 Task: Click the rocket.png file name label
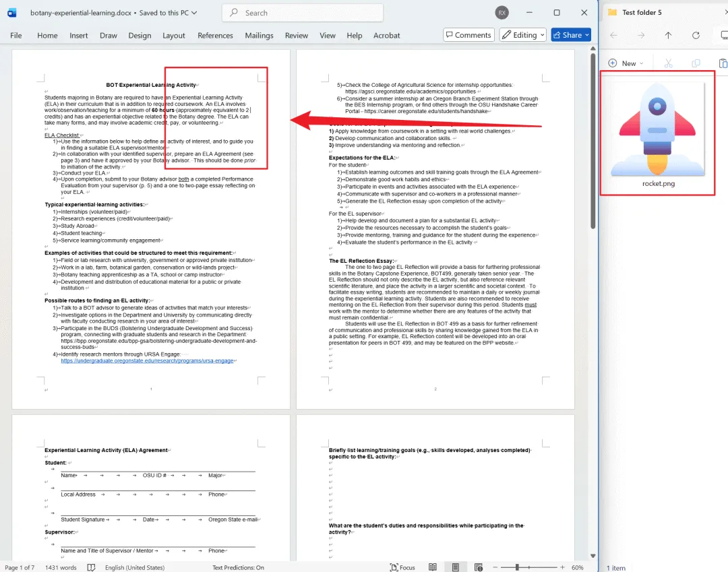pyautogui.click(x=659, y=183)
